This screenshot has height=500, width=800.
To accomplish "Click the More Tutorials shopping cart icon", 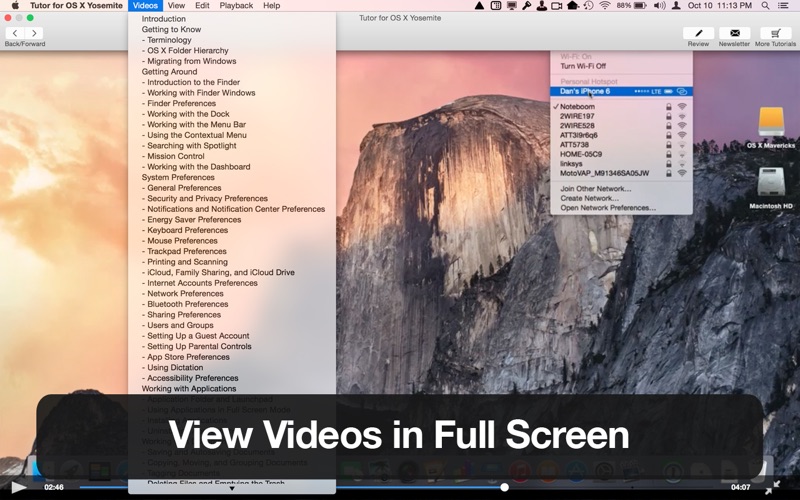I will (x=775, y=33).
